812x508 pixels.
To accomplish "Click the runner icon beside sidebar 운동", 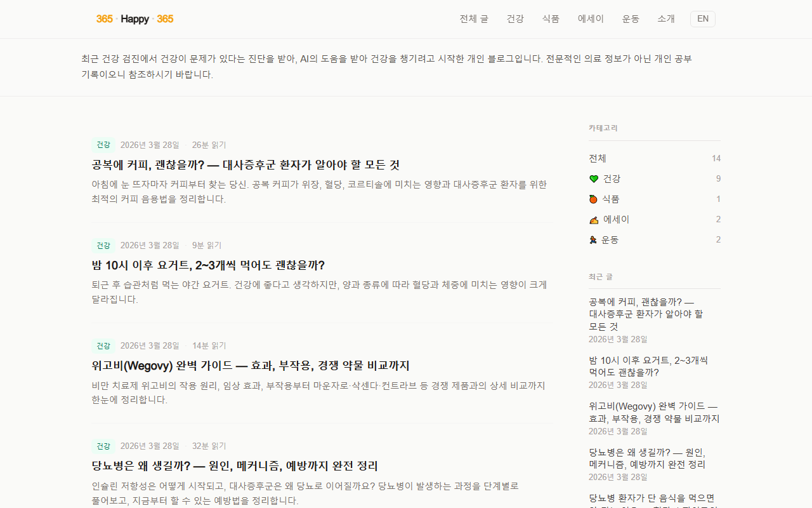I will [593, 240].
